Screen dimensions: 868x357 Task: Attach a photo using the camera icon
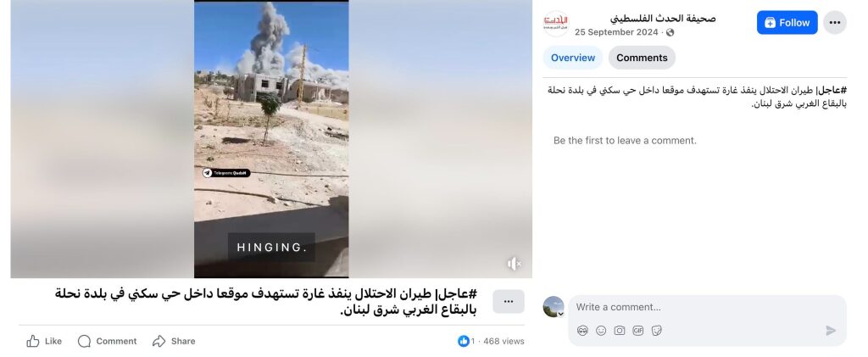[x=620, y=331]
